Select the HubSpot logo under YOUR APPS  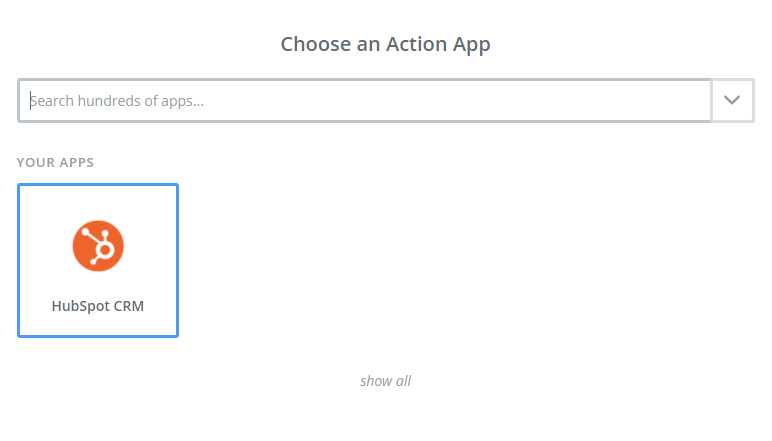(x=98, y=246)
